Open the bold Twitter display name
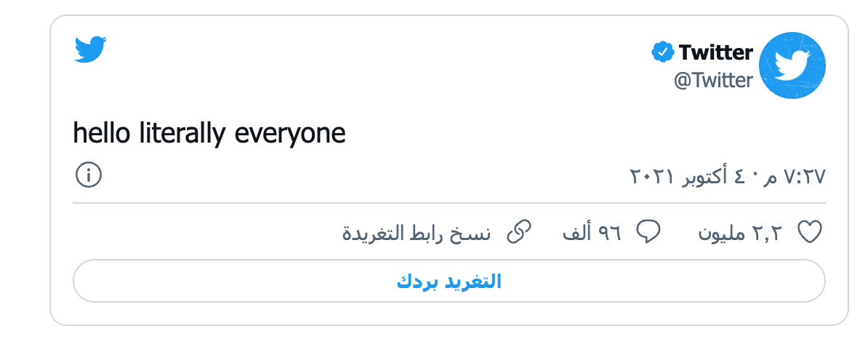Screen dimensions: 868x339 716,52
